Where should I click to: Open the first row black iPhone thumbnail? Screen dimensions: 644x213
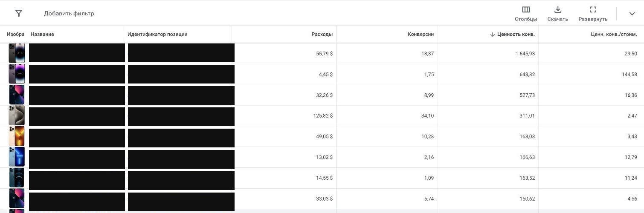tap(17, 53)
